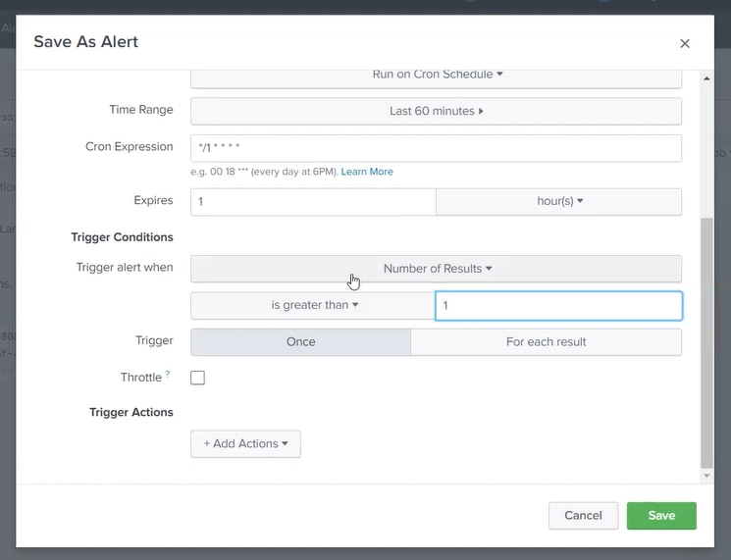Click the scrollbar down arrow
The height and width of the screenshot is (560, 731).
tap(706, 476)
